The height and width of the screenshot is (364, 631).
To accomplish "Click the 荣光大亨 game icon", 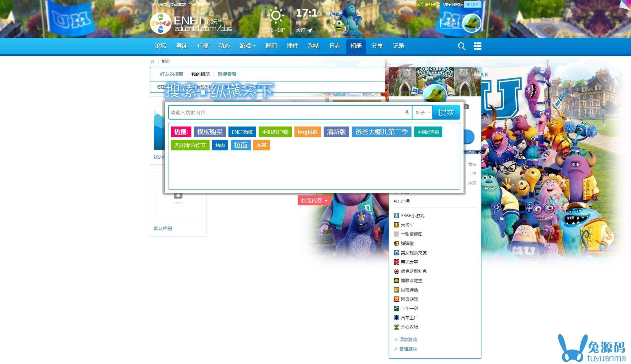I will click(x=396, y=262).
